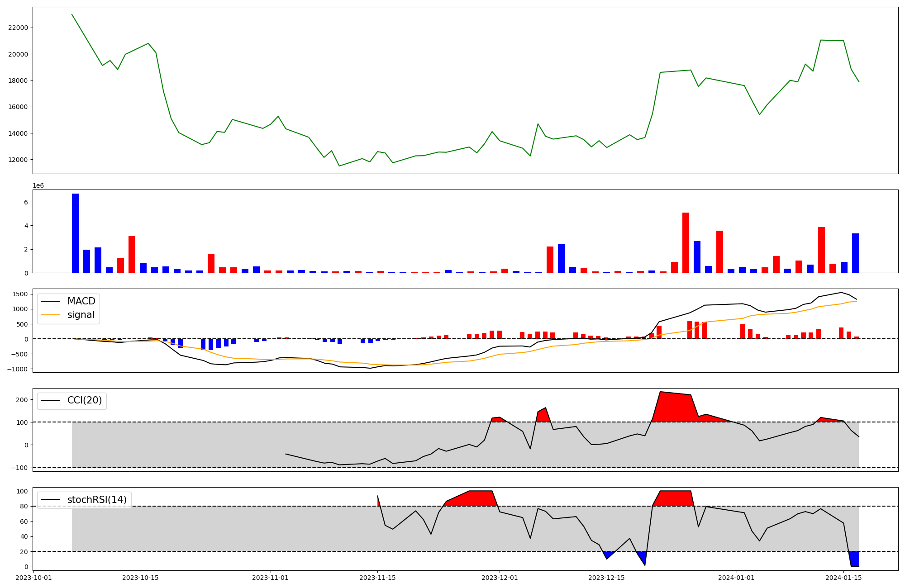Click the 2023-10-01 date tick label
This screenshot has width=905, height=588.
tap(33, 578)
